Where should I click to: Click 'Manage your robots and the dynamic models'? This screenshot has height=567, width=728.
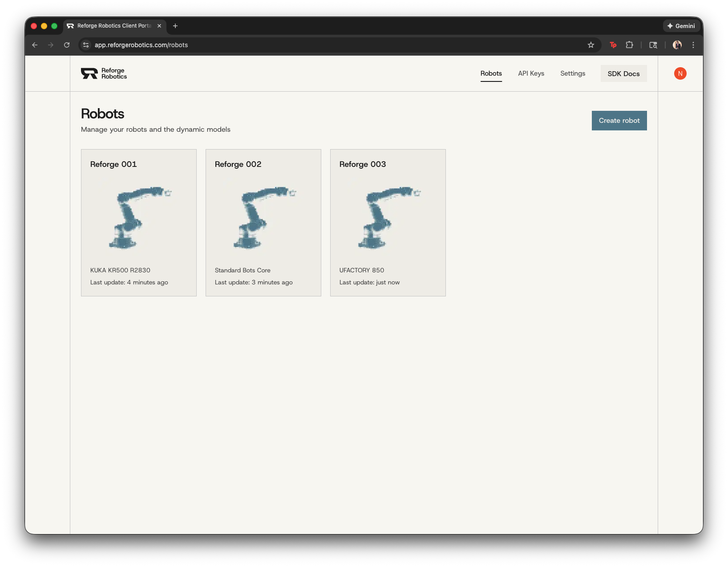point(156,130)
